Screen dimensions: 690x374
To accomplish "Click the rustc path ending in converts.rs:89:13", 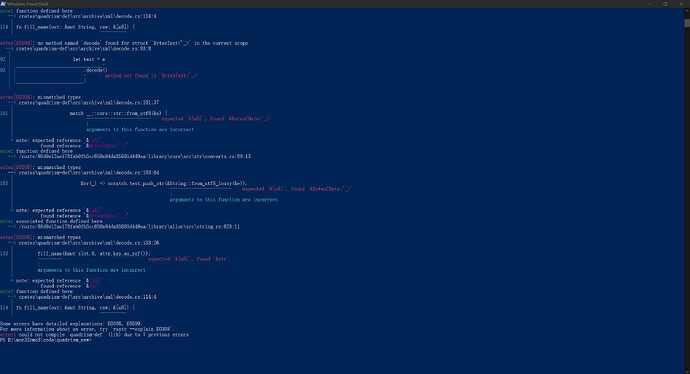I will (135, 156).
